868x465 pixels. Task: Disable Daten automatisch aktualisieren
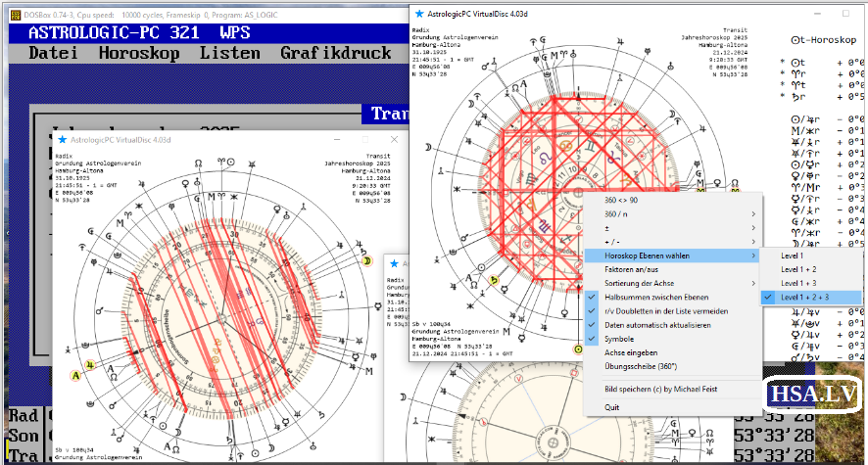pos(657,324)
